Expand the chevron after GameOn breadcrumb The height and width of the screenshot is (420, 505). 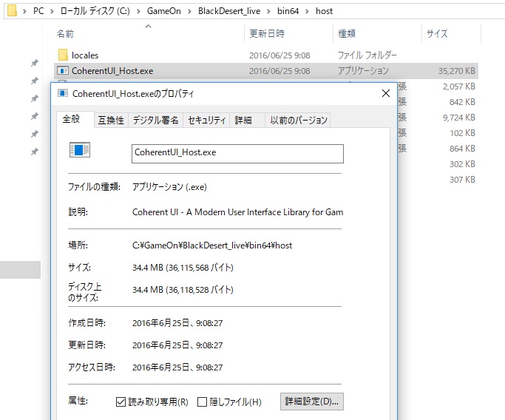pyautogui.click(x=189, y=11)
